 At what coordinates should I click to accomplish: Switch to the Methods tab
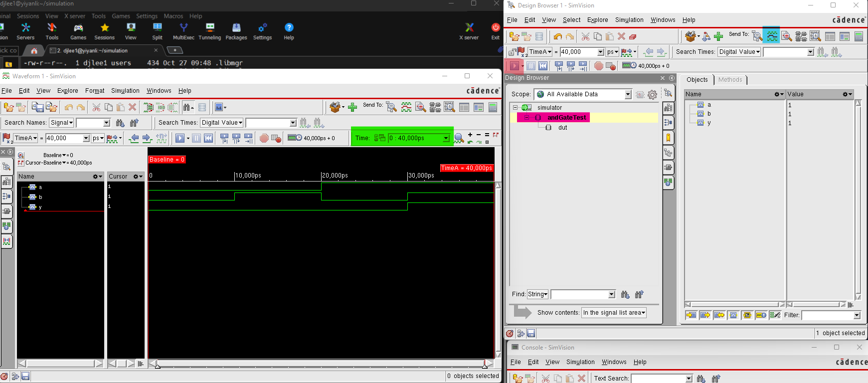click(x=730, y=80)
